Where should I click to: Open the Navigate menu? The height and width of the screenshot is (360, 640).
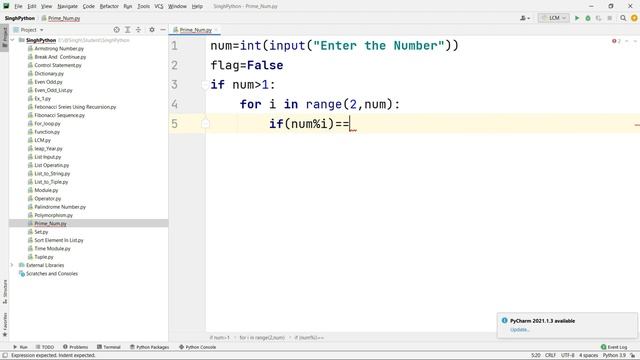67,6
